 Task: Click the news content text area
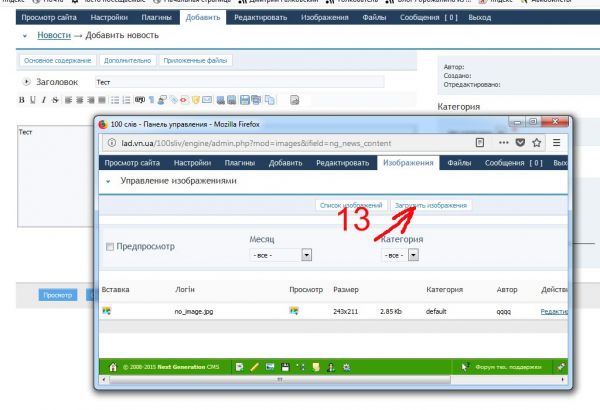tap(55, 176)
